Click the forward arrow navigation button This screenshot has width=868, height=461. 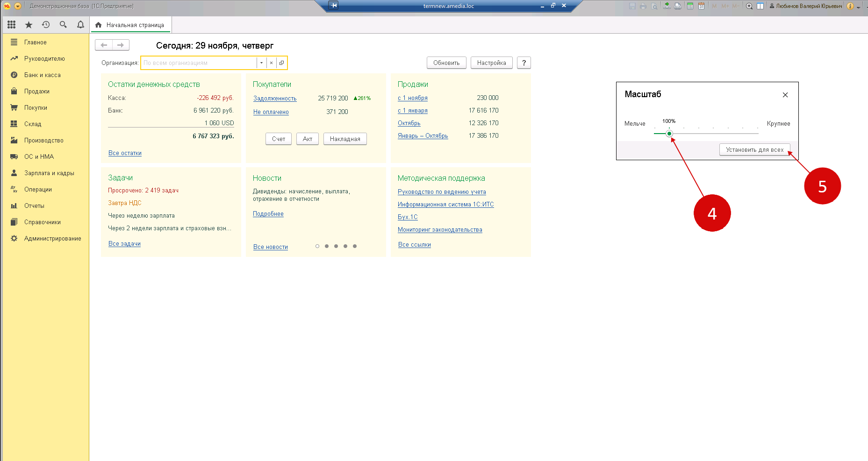click(121, 45)
